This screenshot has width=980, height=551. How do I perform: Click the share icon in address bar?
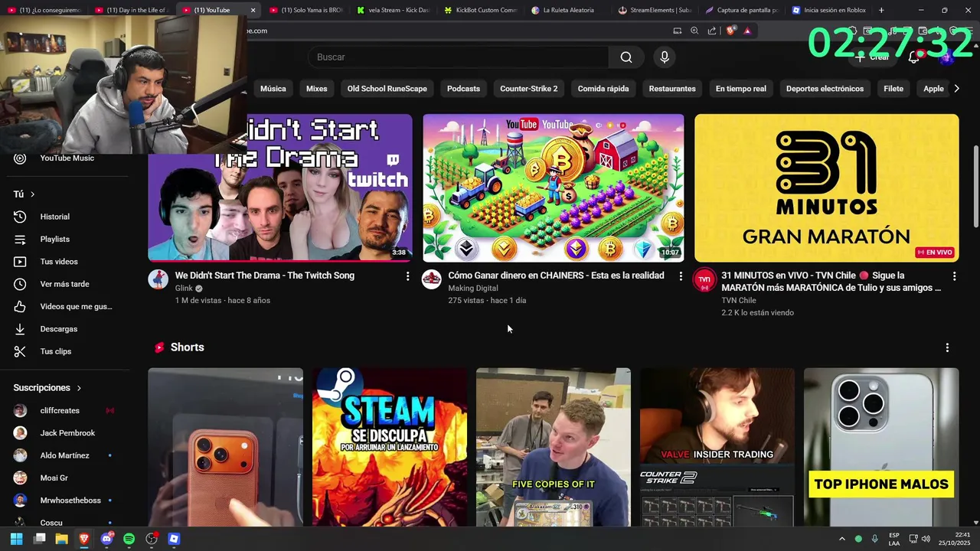click(x=712, y=31)
